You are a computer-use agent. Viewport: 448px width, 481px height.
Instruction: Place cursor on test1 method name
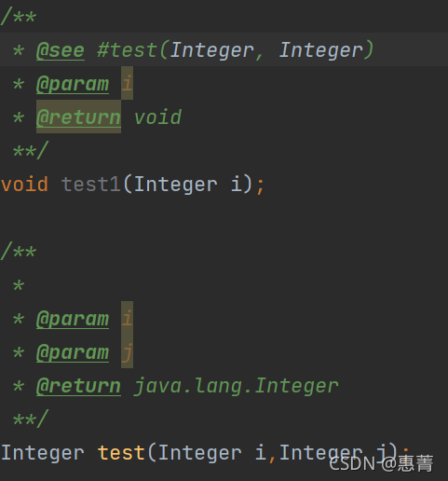tap(90, 185)
